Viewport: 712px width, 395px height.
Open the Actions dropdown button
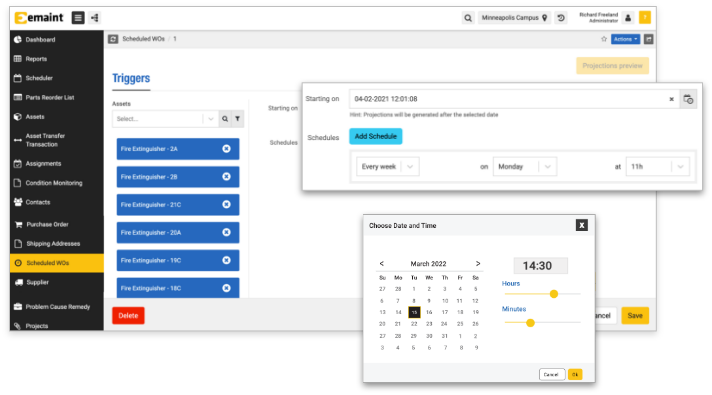click(625, 39)
